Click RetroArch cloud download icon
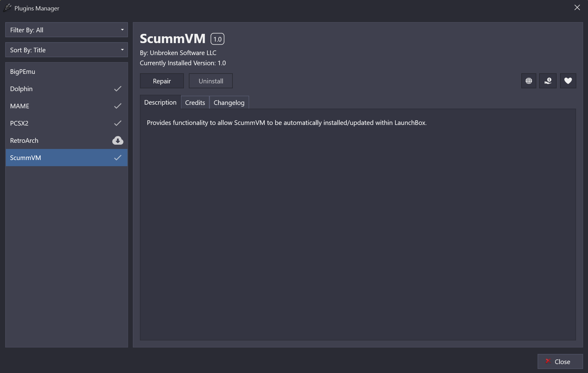This screenshot has width=588, height=373. 118,140
